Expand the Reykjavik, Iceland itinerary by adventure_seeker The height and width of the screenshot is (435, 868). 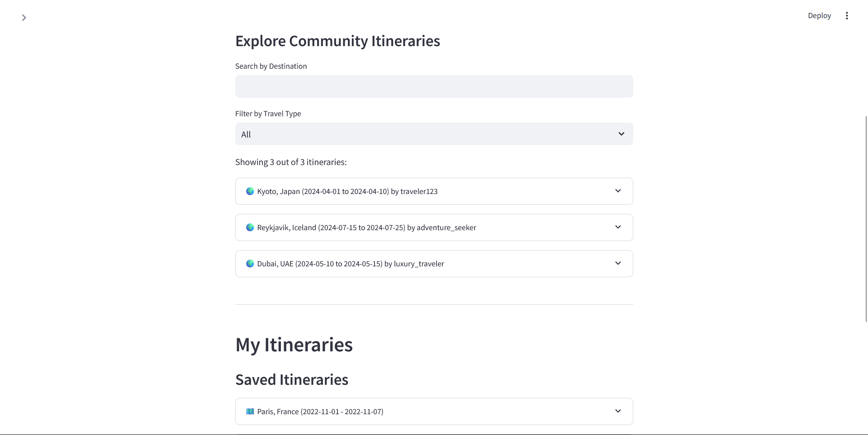(366, 227)
